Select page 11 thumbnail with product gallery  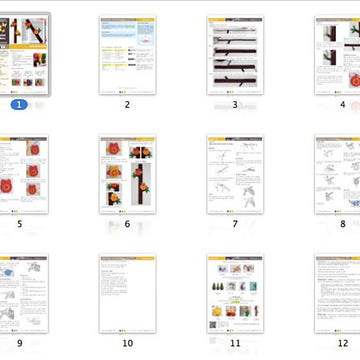pyautogui.click(x=235, y=294)
